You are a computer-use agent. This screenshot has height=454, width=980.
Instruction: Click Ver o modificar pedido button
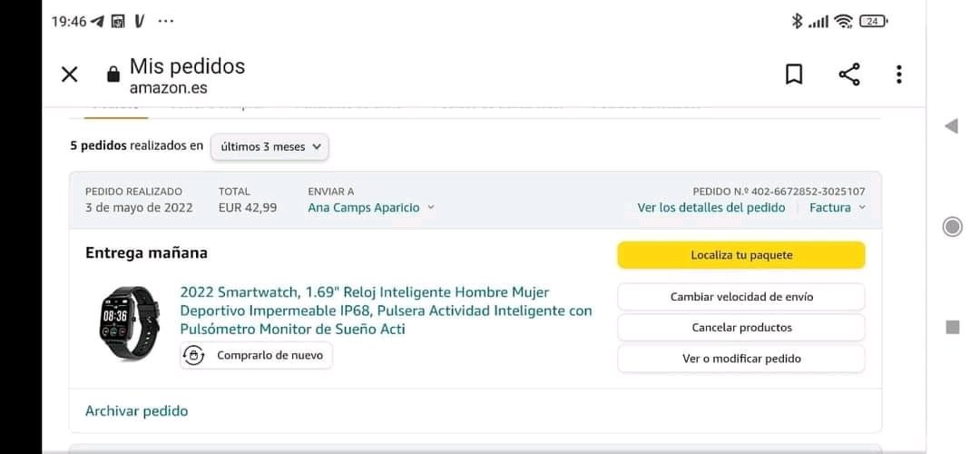[x=740, y=359]
